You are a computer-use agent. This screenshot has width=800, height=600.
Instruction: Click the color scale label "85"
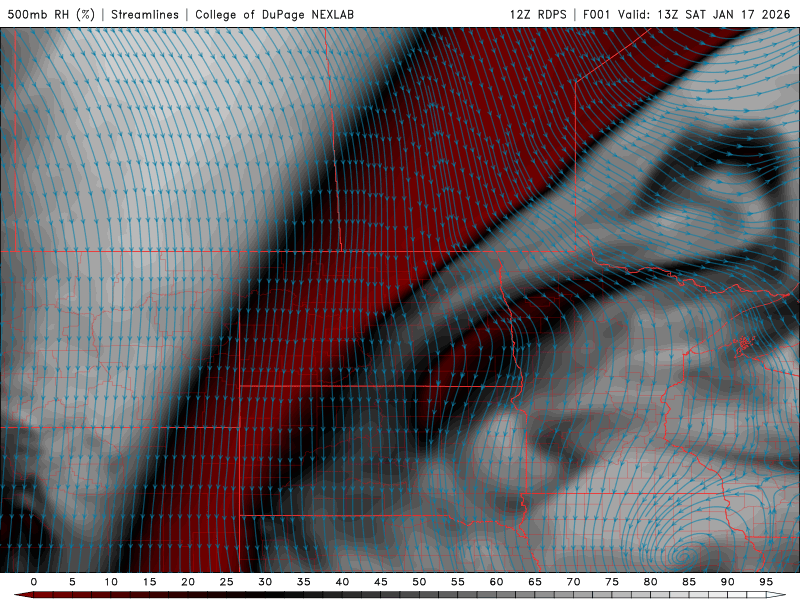pyautogui.click(x=689, y=582)
